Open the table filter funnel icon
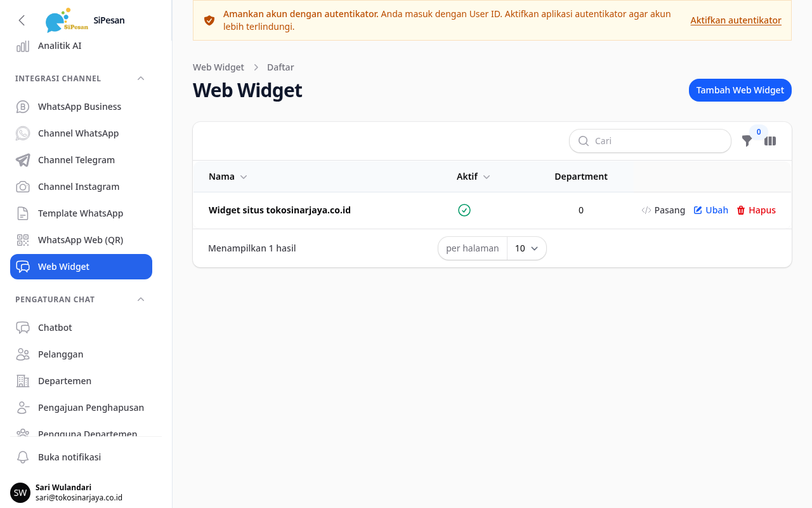The image size is (812, 508). point(747,141)
